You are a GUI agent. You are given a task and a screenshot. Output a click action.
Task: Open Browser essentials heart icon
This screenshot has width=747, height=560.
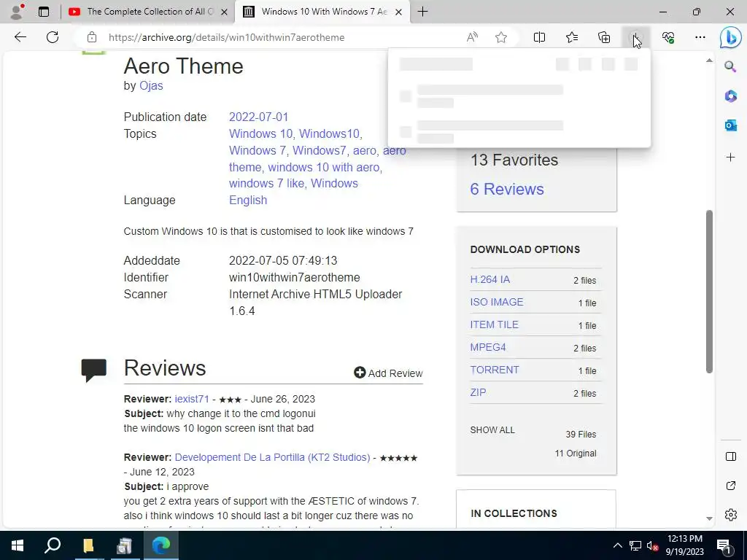668,37
